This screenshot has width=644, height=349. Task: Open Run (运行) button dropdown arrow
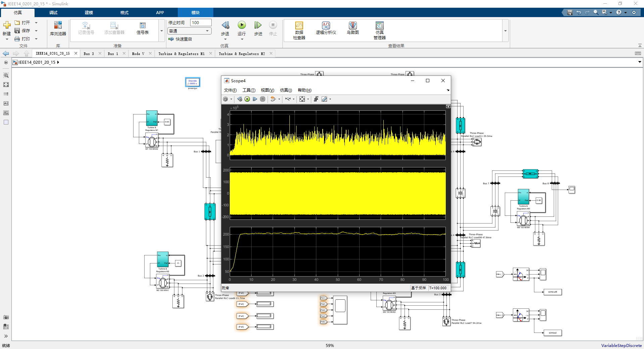pos(242,39)
